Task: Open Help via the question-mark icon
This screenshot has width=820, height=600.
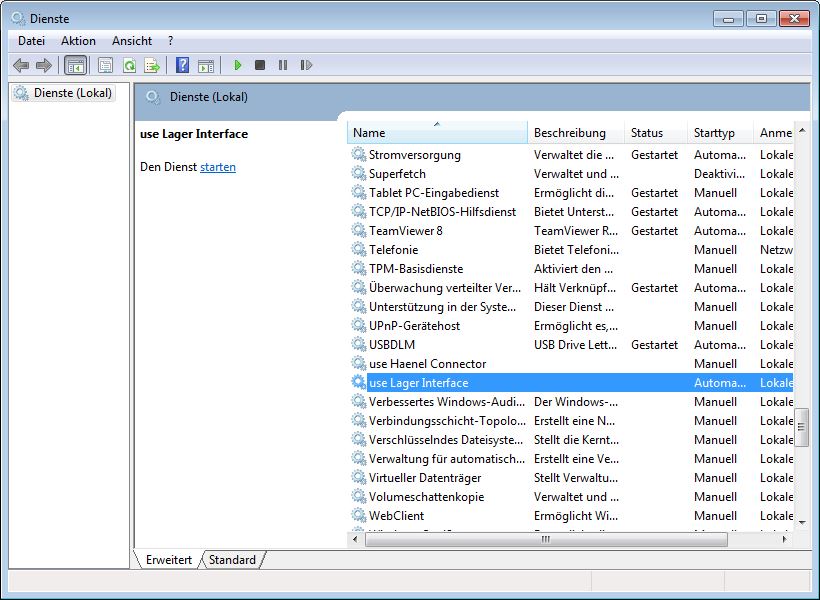Action: [182, 65]
